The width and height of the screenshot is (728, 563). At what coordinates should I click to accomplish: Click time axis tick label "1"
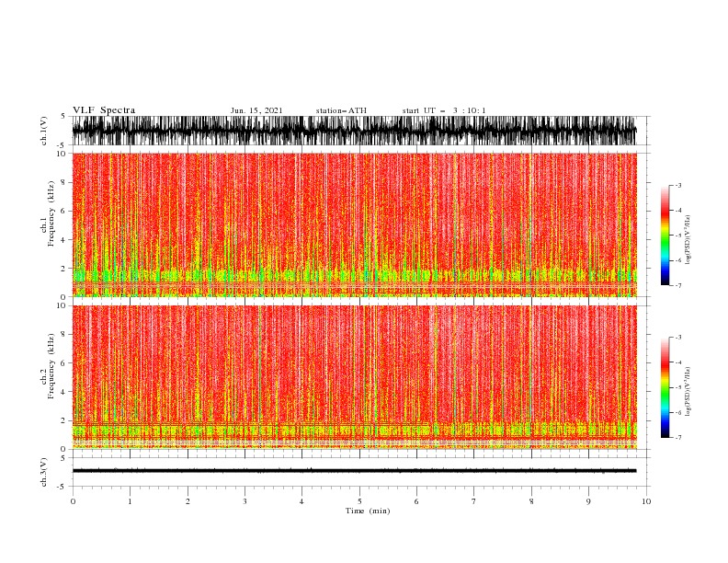(130, 501)
